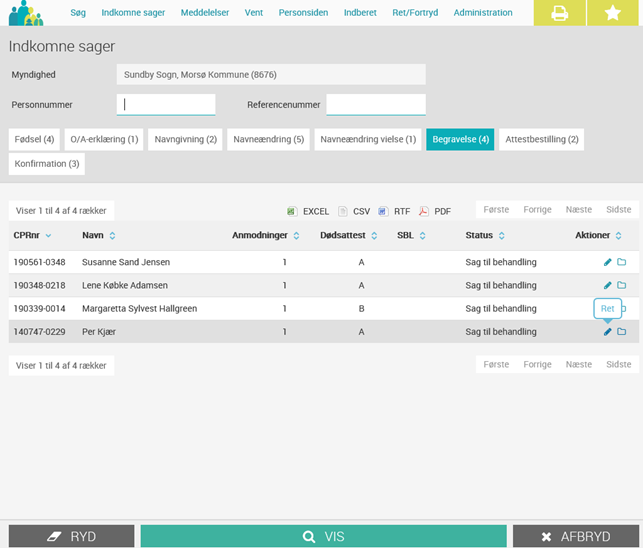Open Administration menu
Screen dimensions: 643x548
tap(483, 13)
